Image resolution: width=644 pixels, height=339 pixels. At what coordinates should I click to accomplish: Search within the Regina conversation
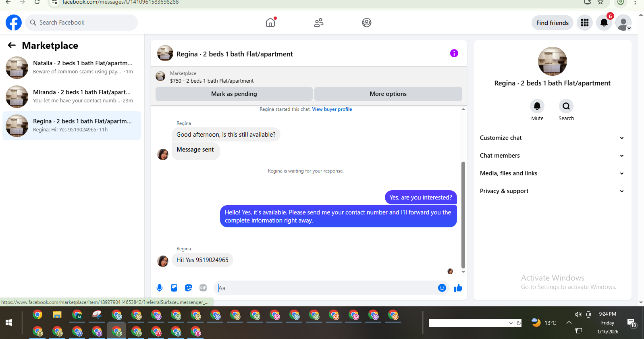(x=566, y=106)
